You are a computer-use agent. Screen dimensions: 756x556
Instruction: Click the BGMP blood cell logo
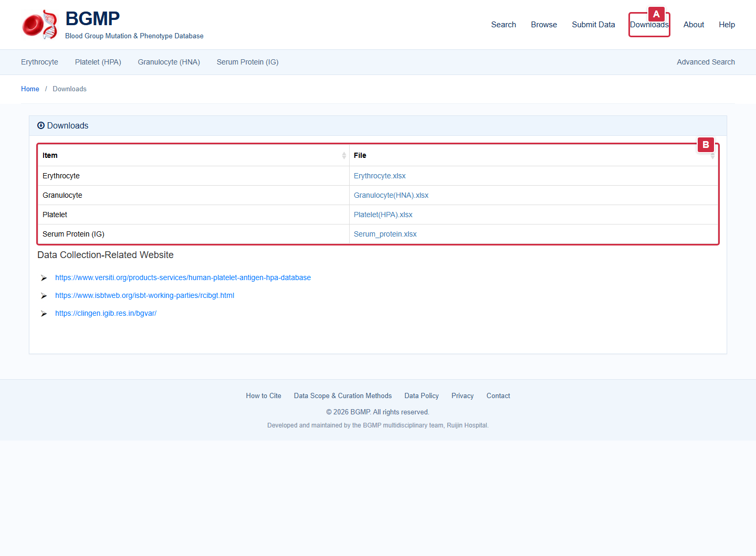(40, 25)
